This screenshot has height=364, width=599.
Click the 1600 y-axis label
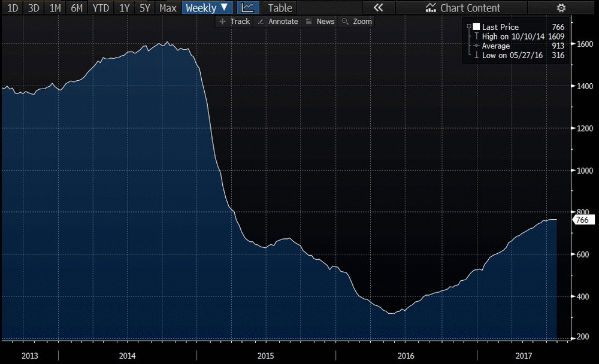click(x=585, y=44)
